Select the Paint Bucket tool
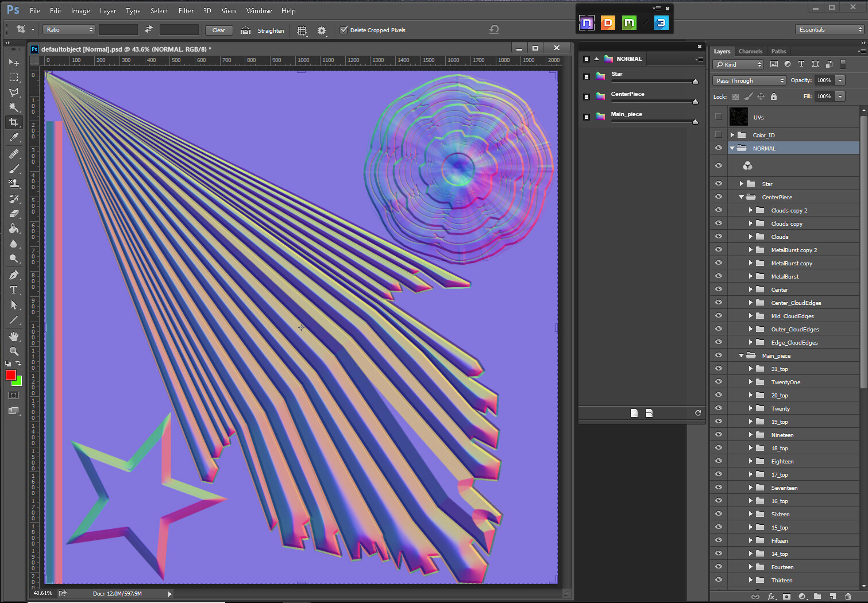868x603 pixels. point(14,229)
